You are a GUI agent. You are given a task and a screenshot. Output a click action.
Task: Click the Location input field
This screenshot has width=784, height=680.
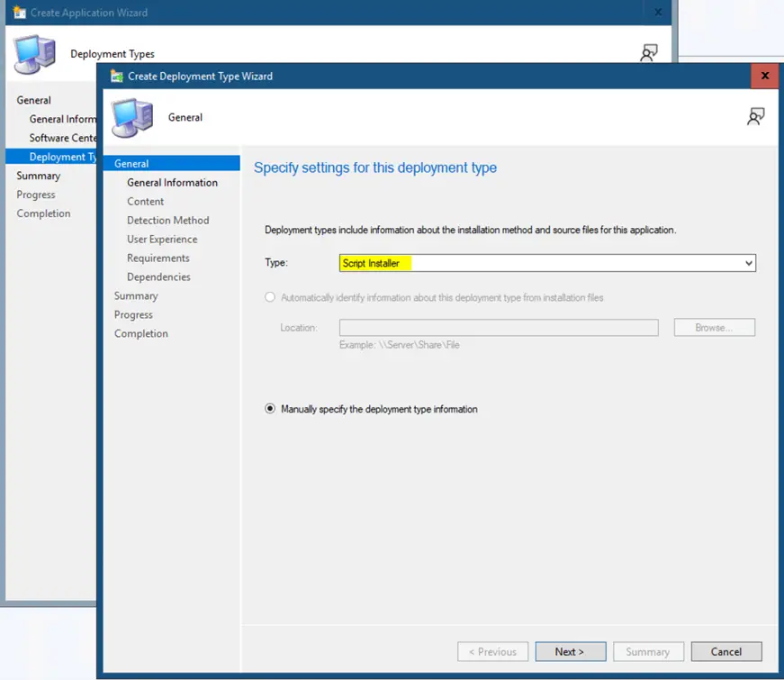coord(499,327)
